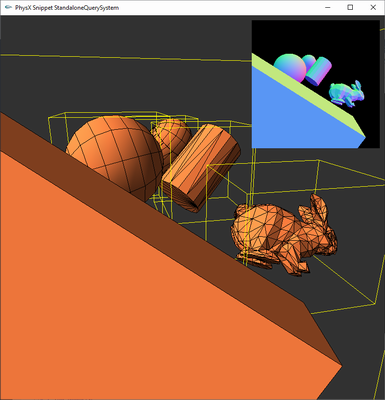
Task: Click the bunny in the normal-map inset
Action: click(346, 94)
